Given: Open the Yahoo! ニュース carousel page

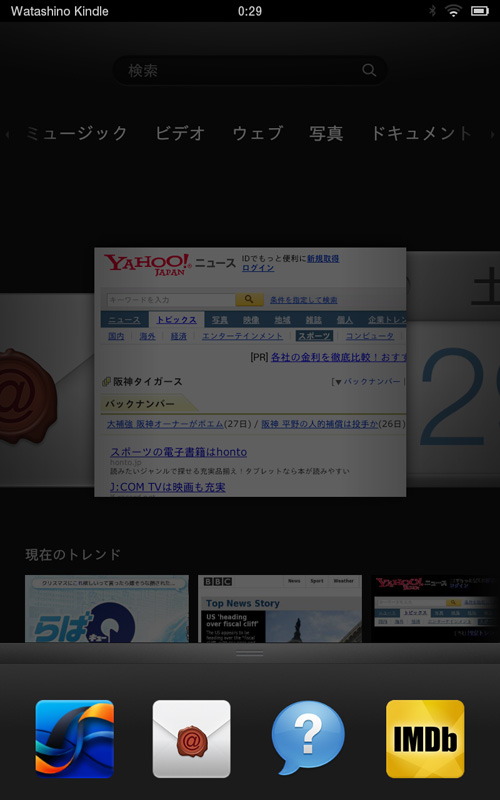Looking at the screenshot, I should pos(250,372).
